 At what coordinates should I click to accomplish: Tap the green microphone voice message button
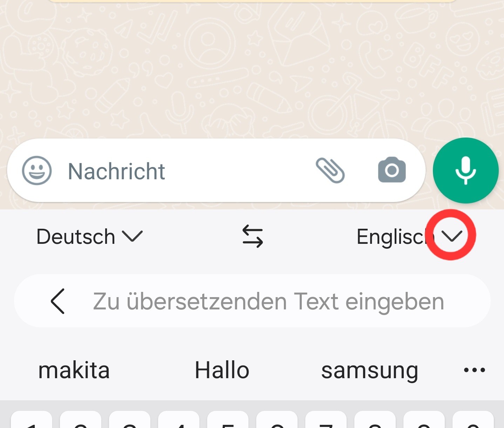[465, 170]
